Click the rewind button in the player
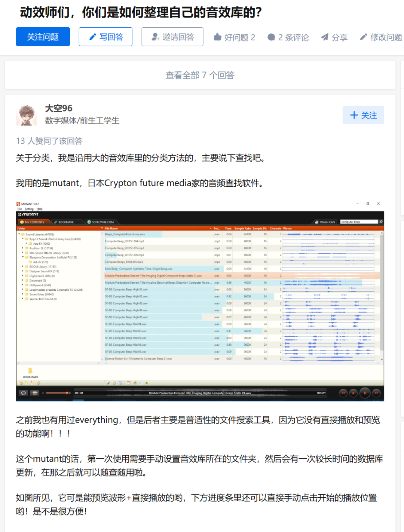The image size is (404, 532). pyautogui.click(x=343, y=393)
